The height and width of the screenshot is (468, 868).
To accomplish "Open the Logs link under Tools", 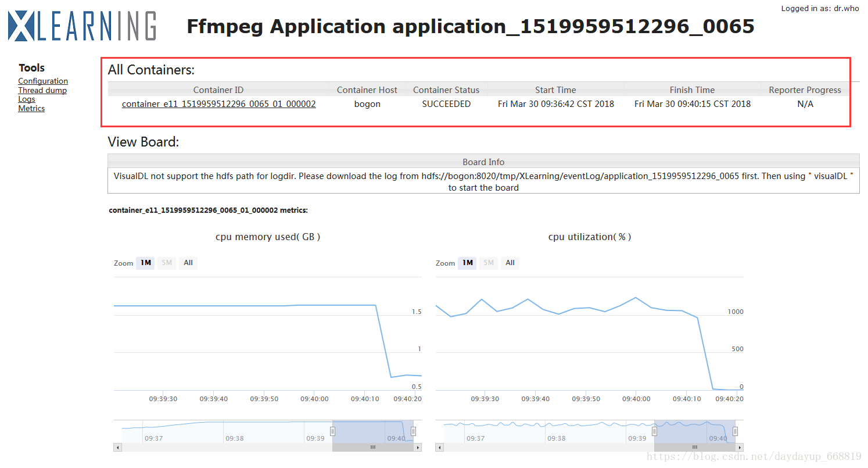I will pyautogui.click(x=27, y=99).
